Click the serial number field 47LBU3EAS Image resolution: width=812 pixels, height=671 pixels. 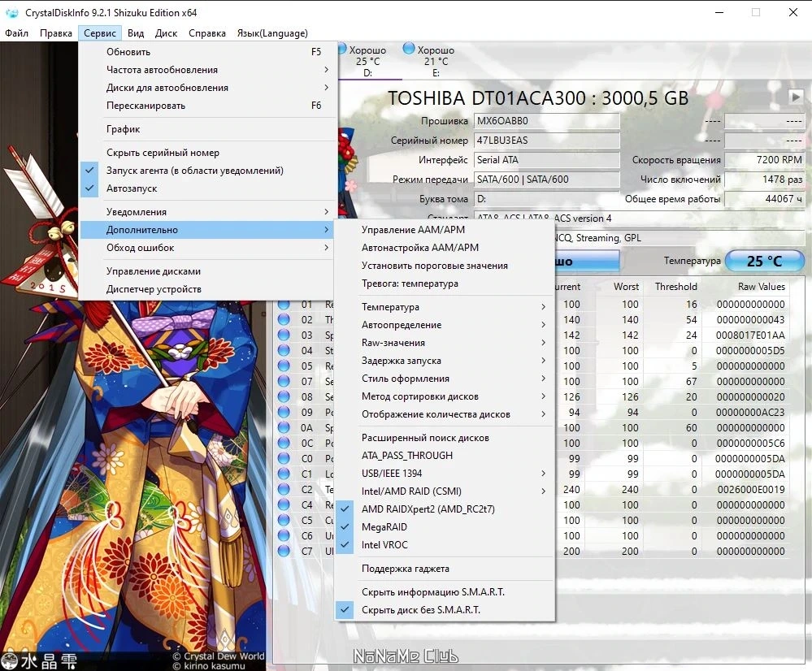click(547, 141)
